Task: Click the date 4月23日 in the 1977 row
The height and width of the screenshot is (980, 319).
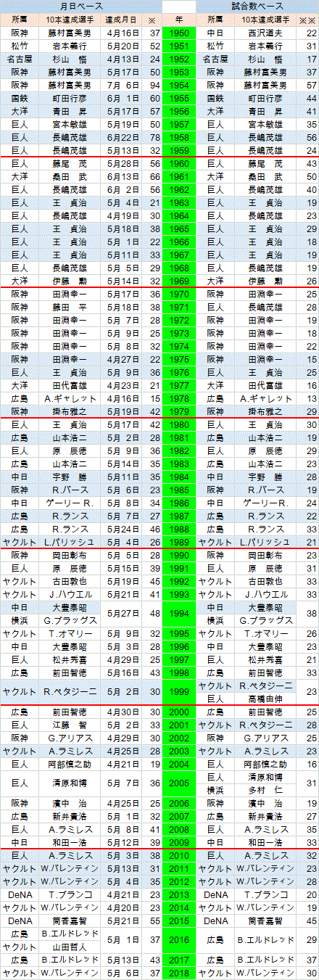Action: coord(123,386)
